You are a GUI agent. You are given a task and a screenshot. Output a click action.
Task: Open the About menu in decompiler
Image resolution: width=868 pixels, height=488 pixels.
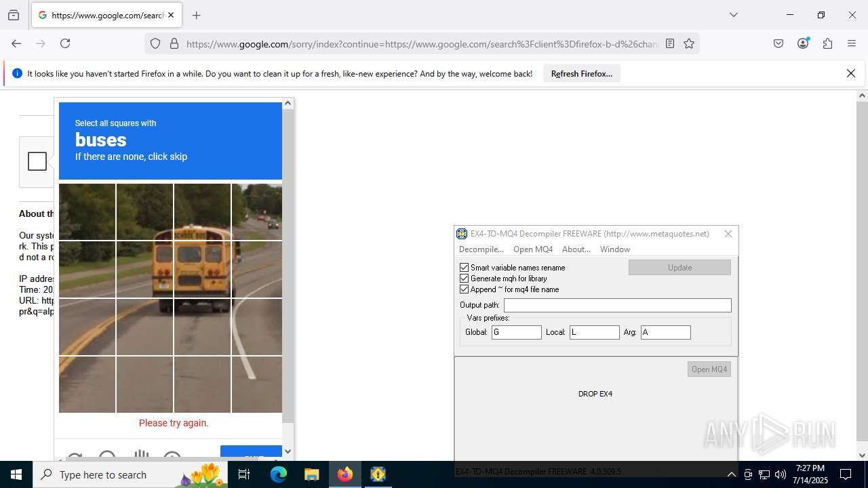point(576,249)
